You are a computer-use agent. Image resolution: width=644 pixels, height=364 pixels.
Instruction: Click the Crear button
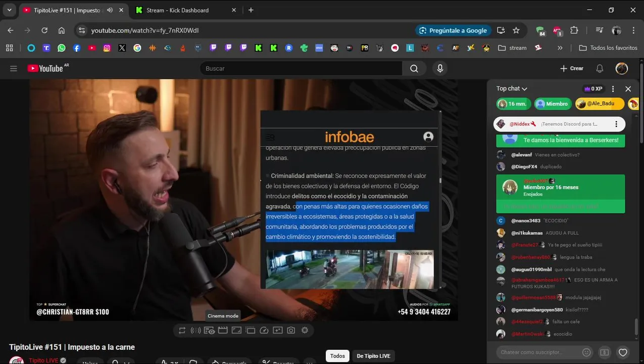tap(572, 68)
